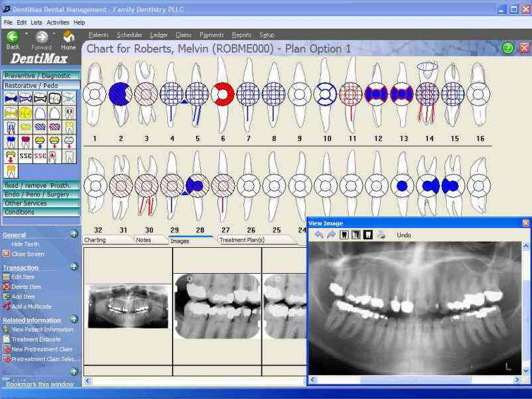Open the File menu
Viewport: 532px width, 399px height.
pyautogui.click(x=8, y=23)
